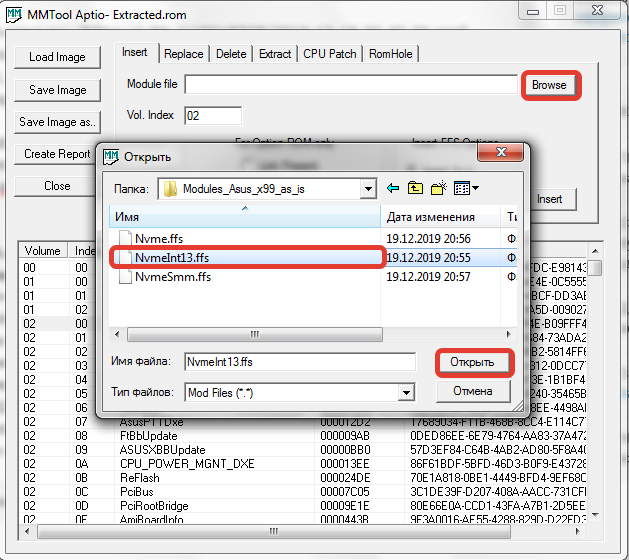Click the NvmeSmm.ffs file icon
The image size is (629, 560).
125,276
